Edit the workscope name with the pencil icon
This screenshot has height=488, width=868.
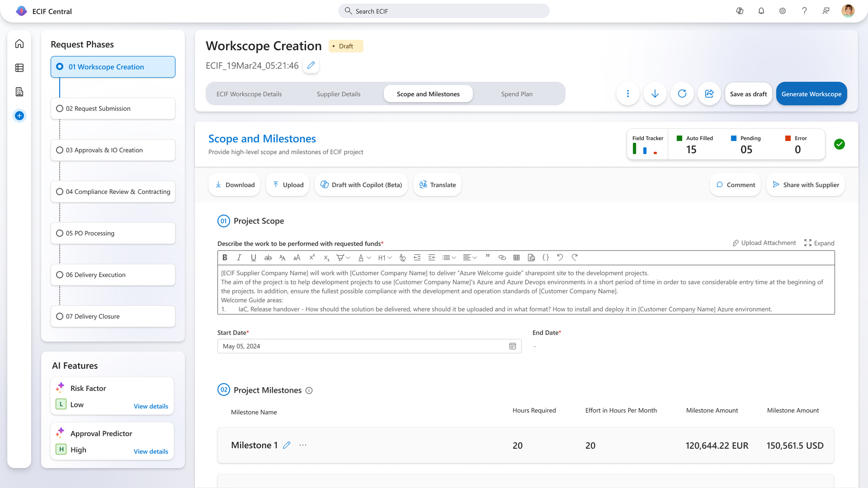[311, 65]
